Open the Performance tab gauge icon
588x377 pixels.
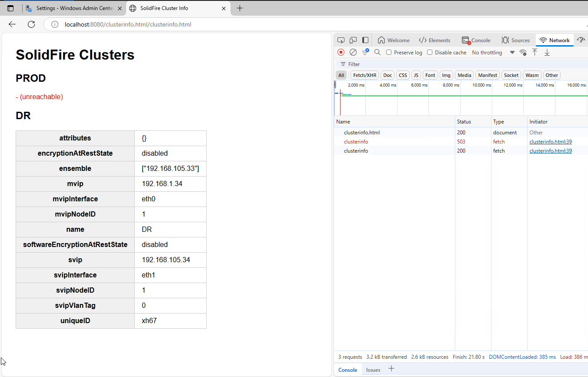[581, 40]
